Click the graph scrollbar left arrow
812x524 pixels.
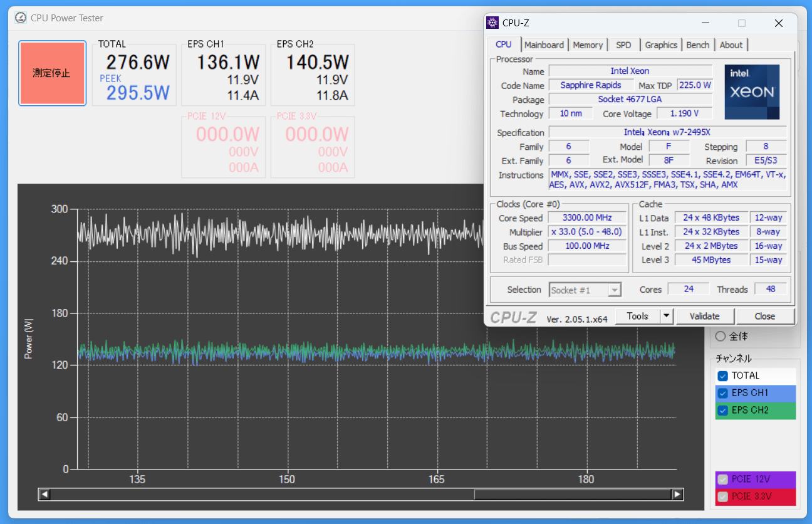pyautogui.click(x=44, y=495)
